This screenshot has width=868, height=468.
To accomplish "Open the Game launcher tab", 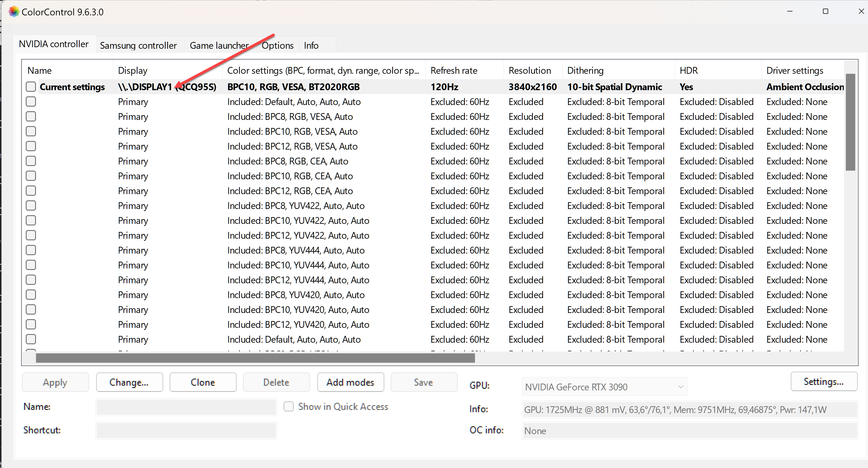I will tap(219, 45).
